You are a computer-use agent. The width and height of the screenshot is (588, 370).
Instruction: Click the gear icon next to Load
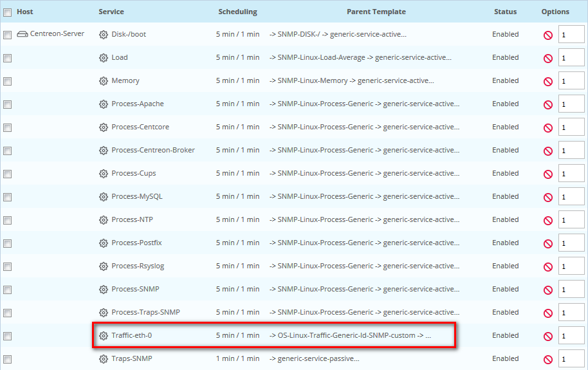pyautogui.click(x=104, y=58)
